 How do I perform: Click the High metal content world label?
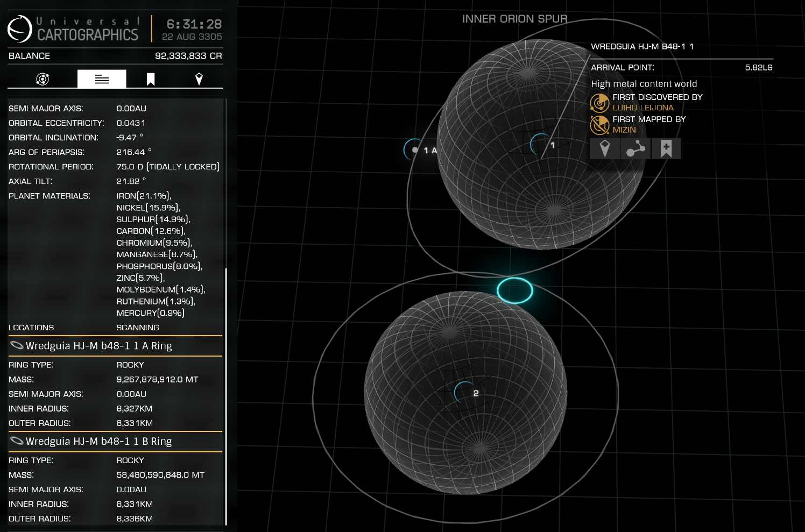644,84
